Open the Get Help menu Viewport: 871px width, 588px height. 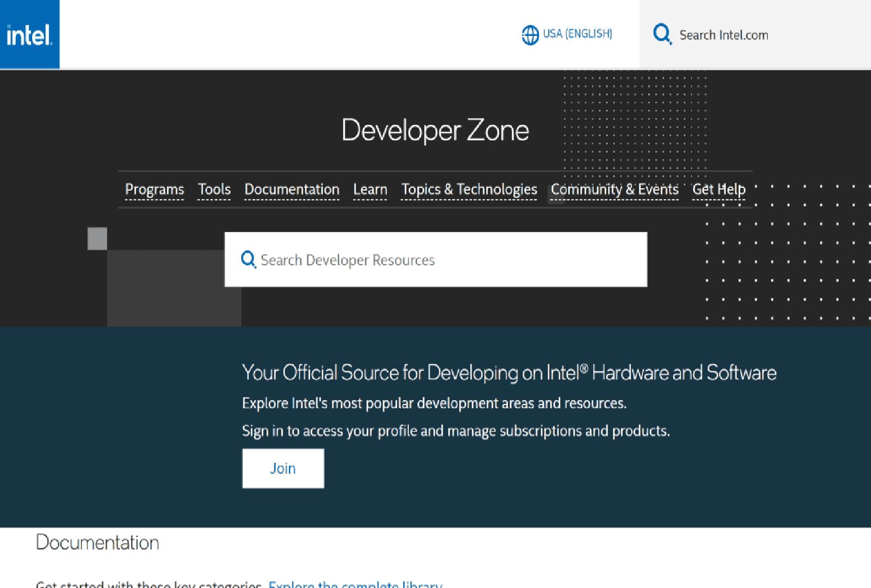719,189
